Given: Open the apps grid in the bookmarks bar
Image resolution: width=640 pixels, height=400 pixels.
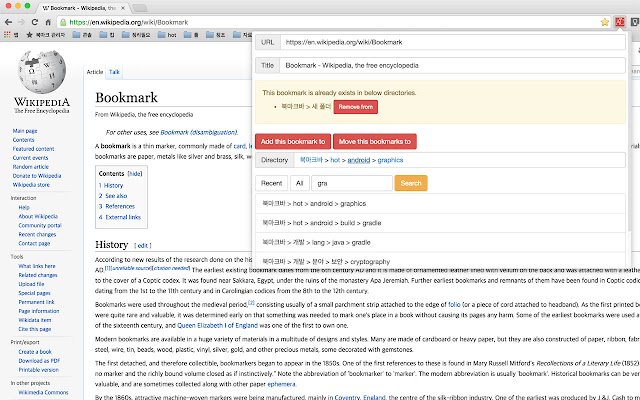Looking at the screenshot, I should pos(7,35).
